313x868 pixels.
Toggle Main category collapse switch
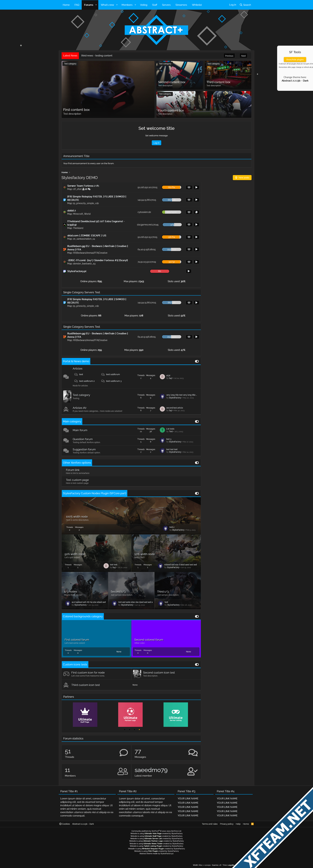coord(197,422)
